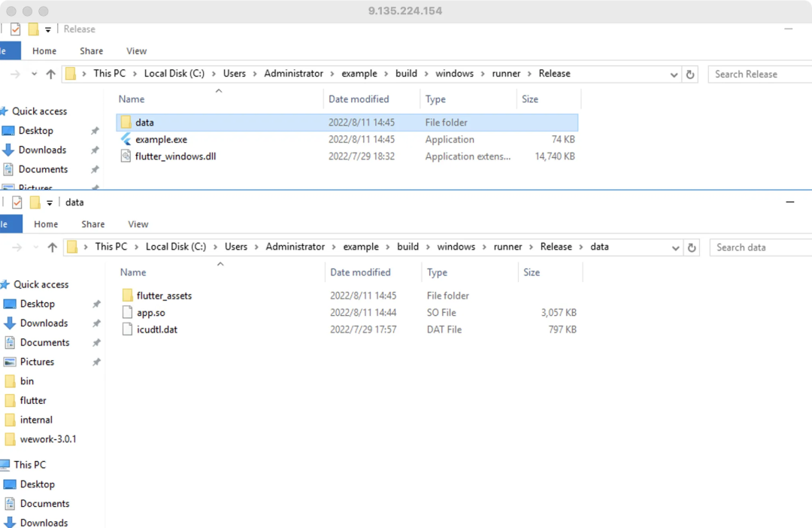Click 3,057 KB size of app.so
Image resolution: width=812 pixels, height=528 pixels.
click(558, 312)
